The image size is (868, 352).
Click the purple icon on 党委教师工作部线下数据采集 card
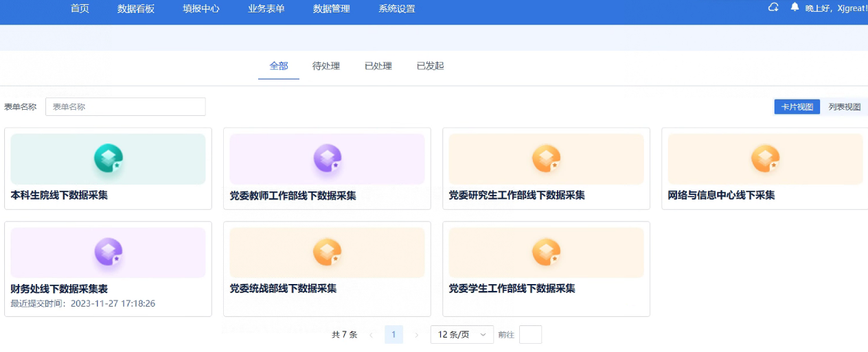(x=327, y=159)
